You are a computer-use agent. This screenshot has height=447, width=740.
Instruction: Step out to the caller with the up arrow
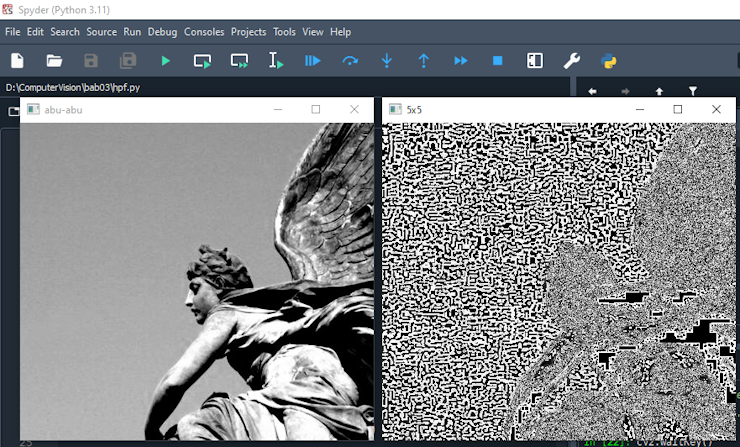(424, 61)
